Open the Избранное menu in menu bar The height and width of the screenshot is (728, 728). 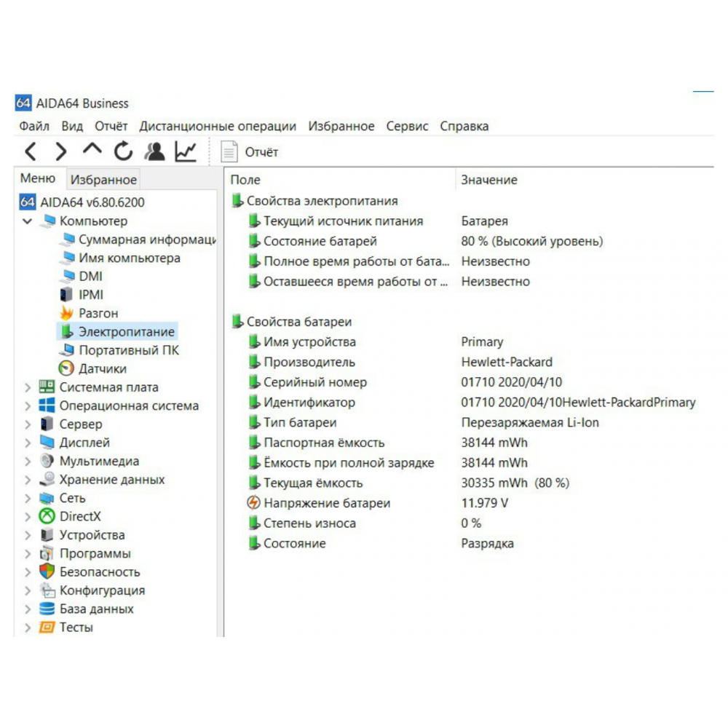click(341, 126)
